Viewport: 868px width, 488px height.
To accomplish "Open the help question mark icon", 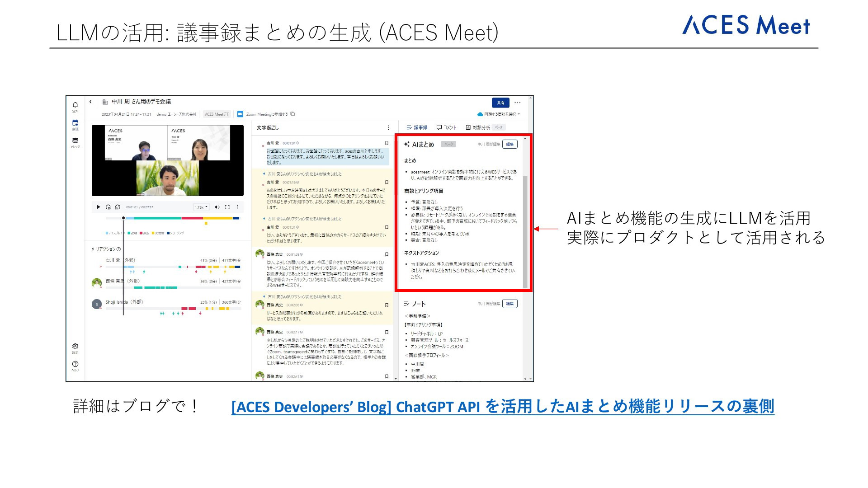I will pyautogui.click(x=75, y=364).
